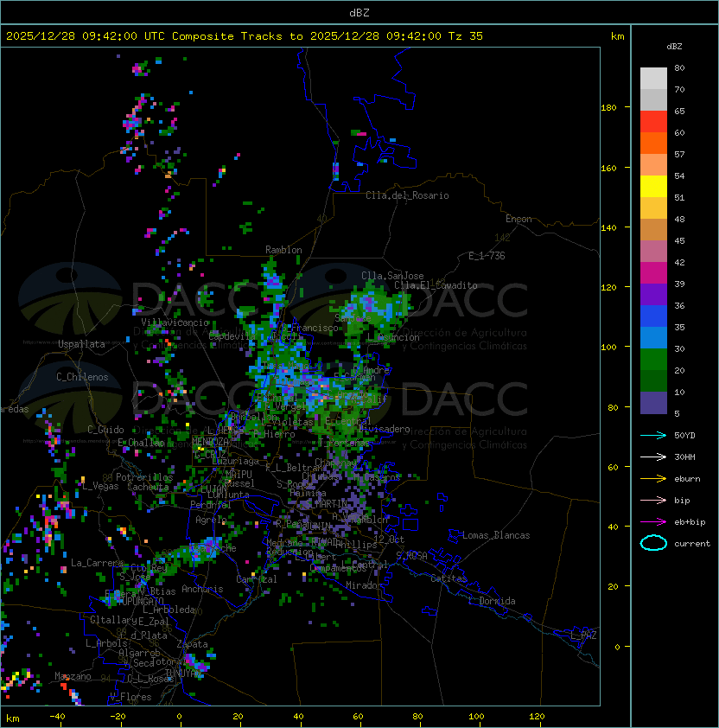Click the Divisadero map label

384,429
